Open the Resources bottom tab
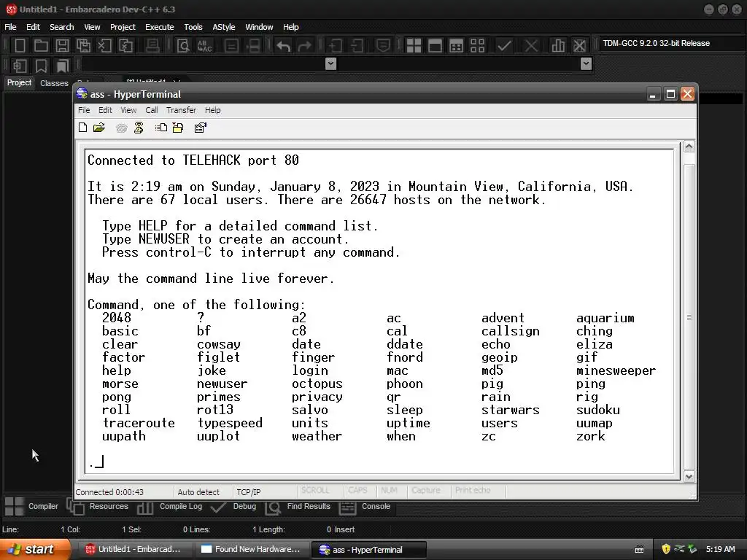The width and height of the screenshot is (747, 560). 98,506
